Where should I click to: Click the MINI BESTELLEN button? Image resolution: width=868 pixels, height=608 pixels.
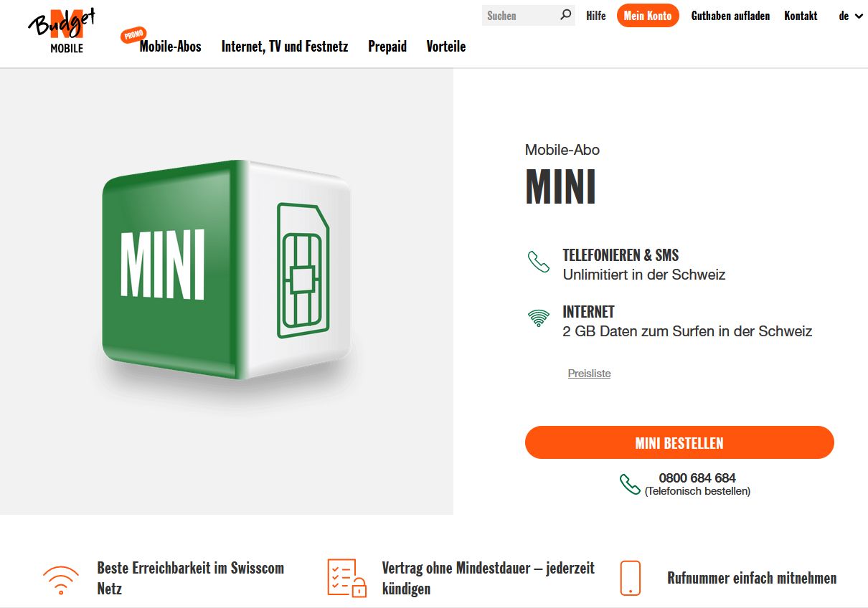pos(679,442)
